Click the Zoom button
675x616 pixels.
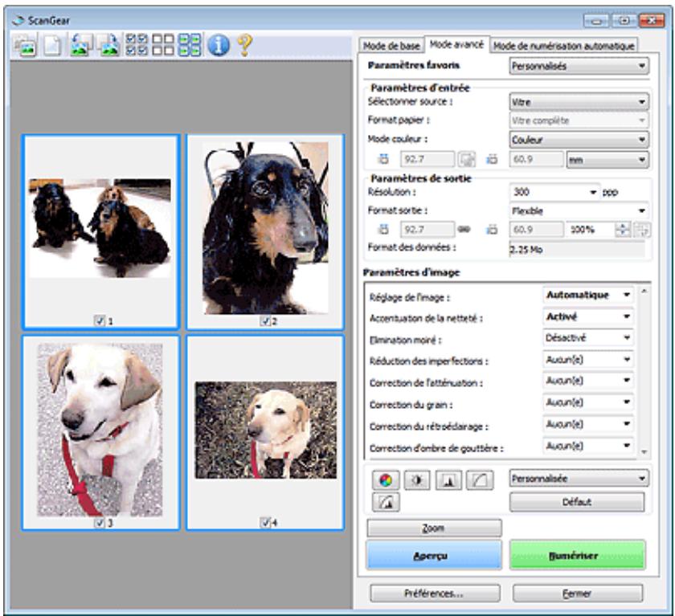pyautogui.click(x=434, y=528)
